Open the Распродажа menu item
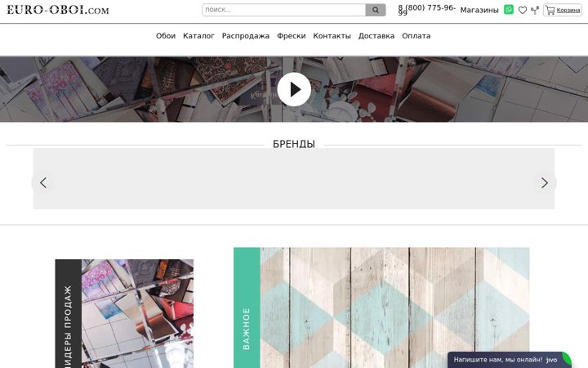 (x=246, y=36)
